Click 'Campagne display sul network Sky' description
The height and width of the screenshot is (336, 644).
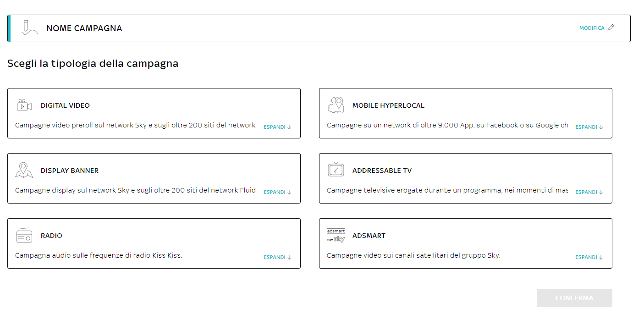[135, 190]
